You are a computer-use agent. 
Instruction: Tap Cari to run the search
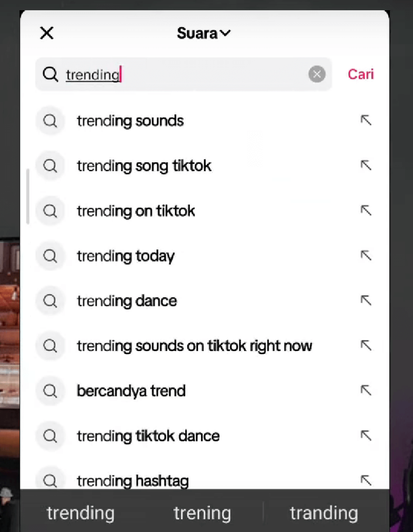click(x=360, y=75)
